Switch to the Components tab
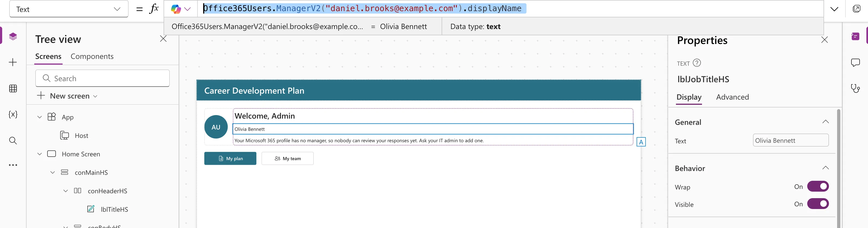 point(92,57)
